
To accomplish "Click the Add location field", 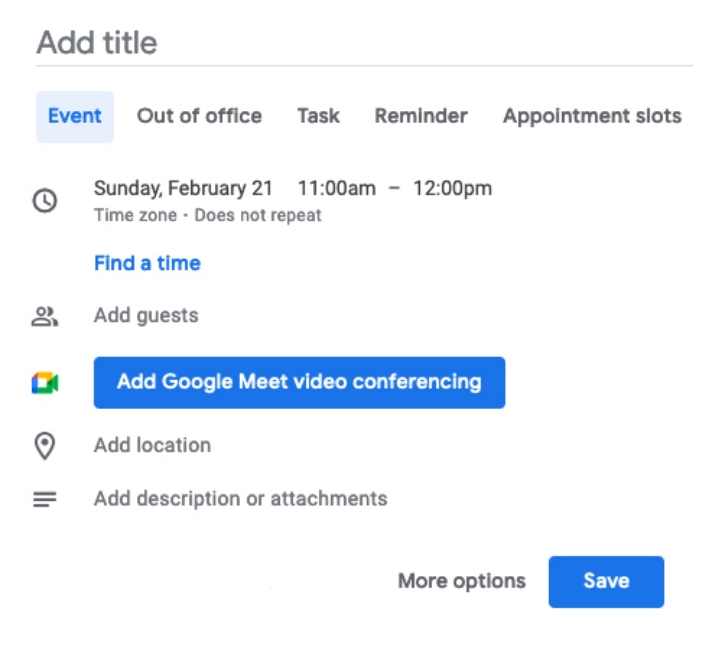I will tap(152, 445).
